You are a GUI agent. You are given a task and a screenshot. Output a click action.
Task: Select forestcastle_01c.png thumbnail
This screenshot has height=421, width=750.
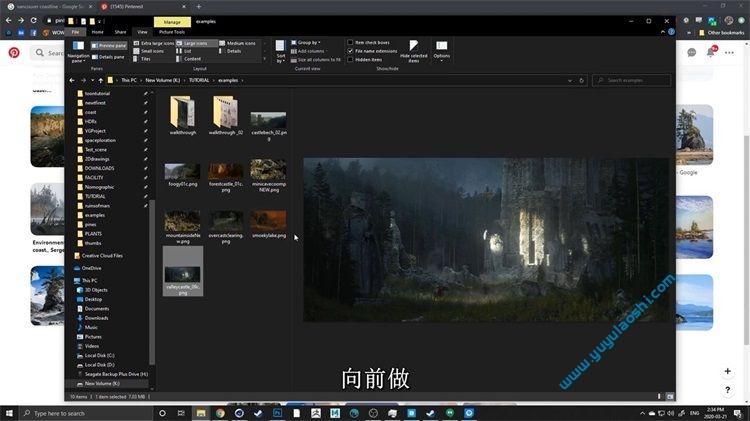click(226, 177)
